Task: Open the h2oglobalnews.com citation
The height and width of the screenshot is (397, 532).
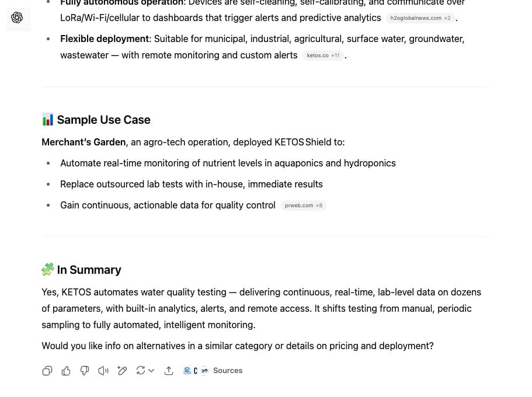Action: pyautogui.click(x=420, y=18)
